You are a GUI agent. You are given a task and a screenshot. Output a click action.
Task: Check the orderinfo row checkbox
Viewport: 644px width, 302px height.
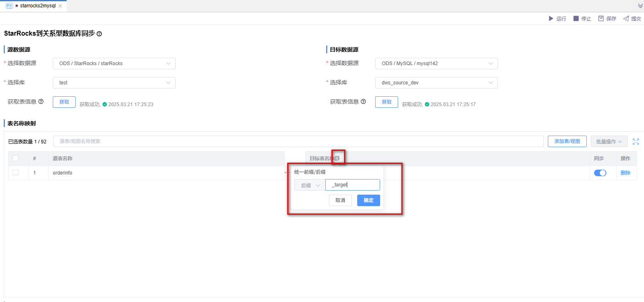tap(16, 173)
